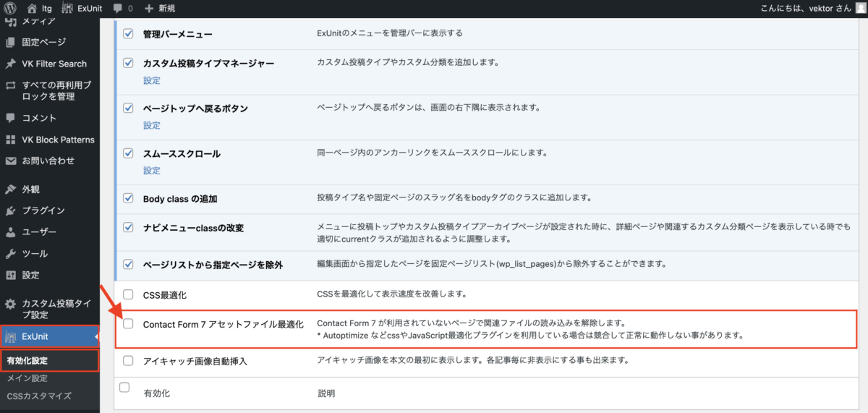Uncheck the Body class の追加 checkbox
This screenshot has height=413, width=868.
click(x=129, y=198)
